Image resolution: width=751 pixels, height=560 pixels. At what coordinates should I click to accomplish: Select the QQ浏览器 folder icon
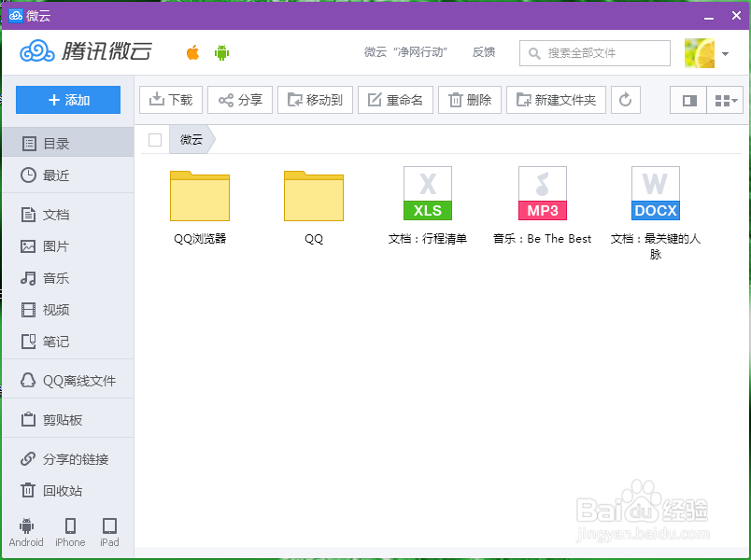click(200, 196)
